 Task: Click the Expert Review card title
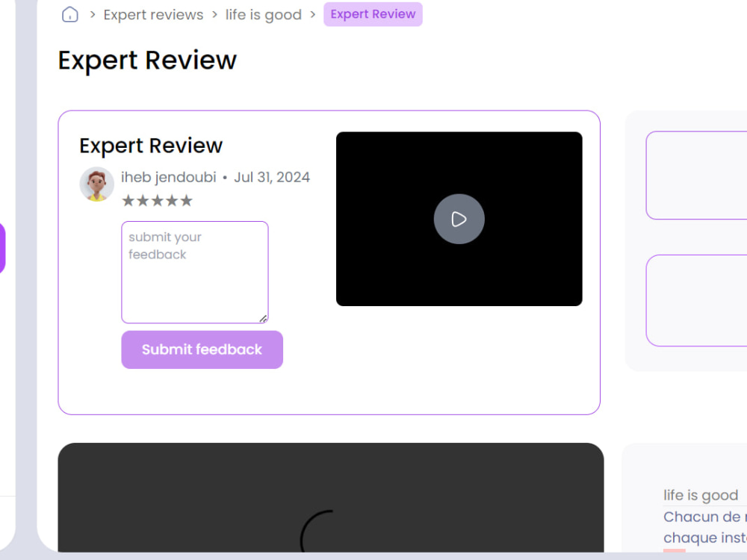click(x=151, y=146)
